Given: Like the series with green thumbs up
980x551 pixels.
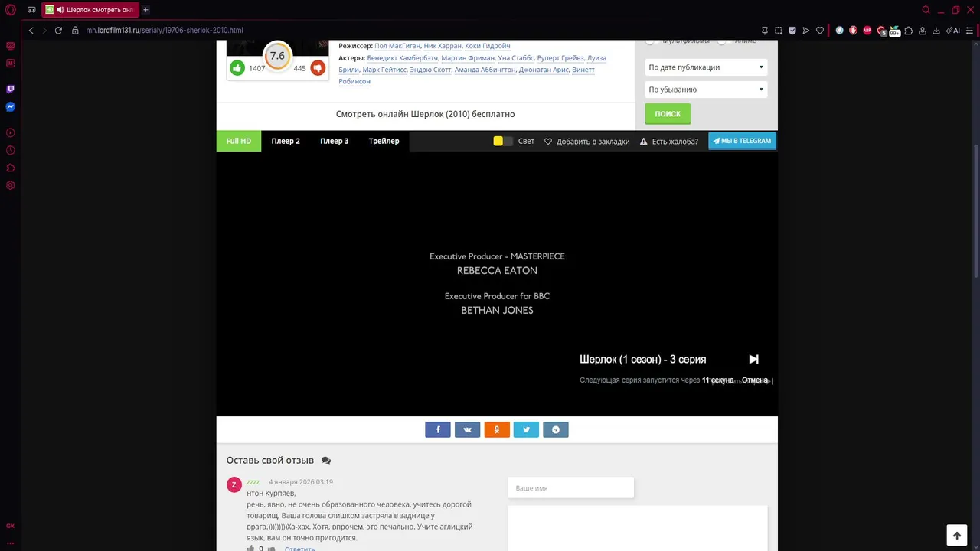Looking at the screenshot, I should pos(237,68).
